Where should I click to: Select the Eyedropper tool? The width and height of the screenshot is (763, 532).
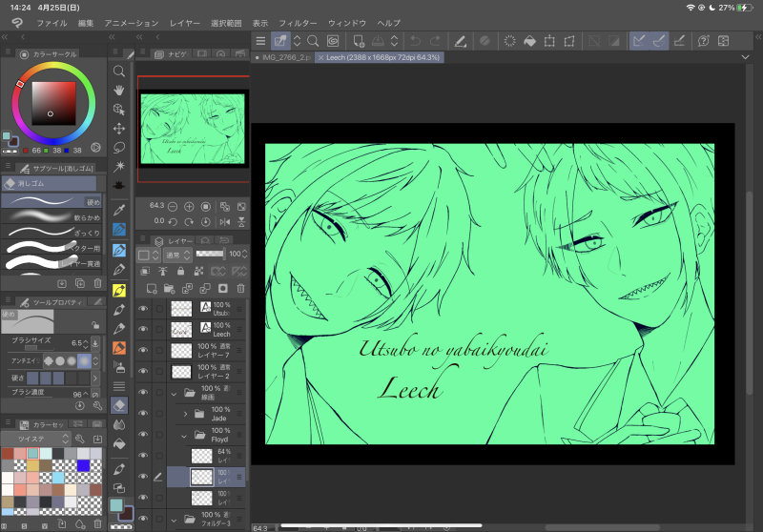click(118, 210)
